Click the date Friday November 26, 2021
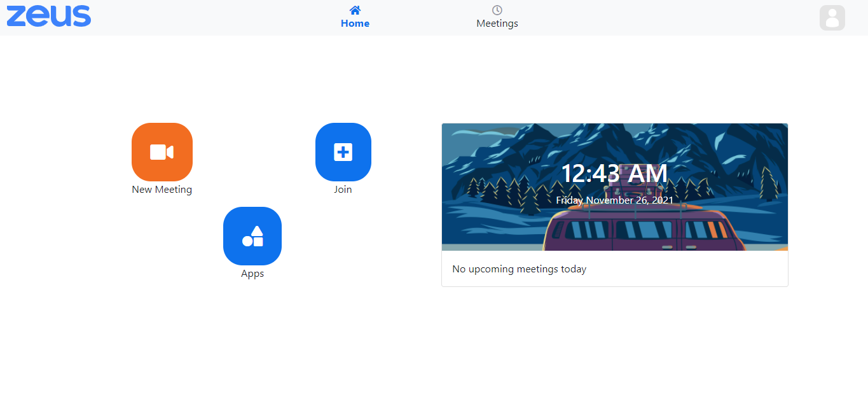Image resolution: width=868 pixels, height=413 pixels. click(x=614, y=200)
